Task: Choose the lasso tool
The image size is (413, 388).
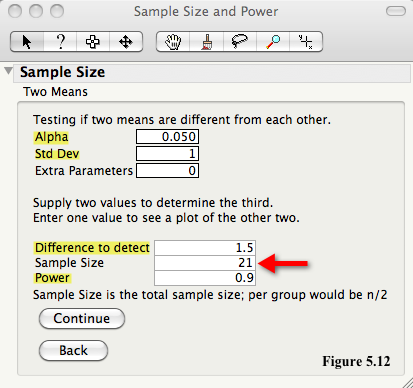Action: (x=240, y=42)
